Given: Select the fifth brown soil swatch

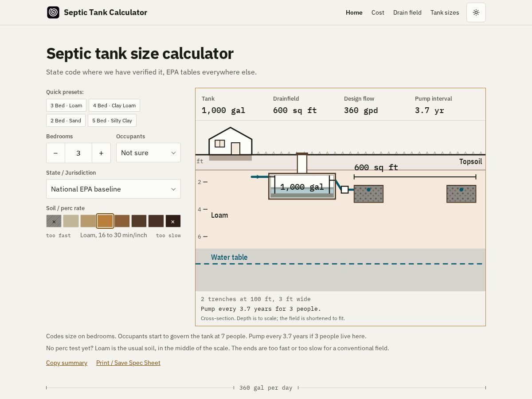Looking at the screenshot, I should point(122,221).
